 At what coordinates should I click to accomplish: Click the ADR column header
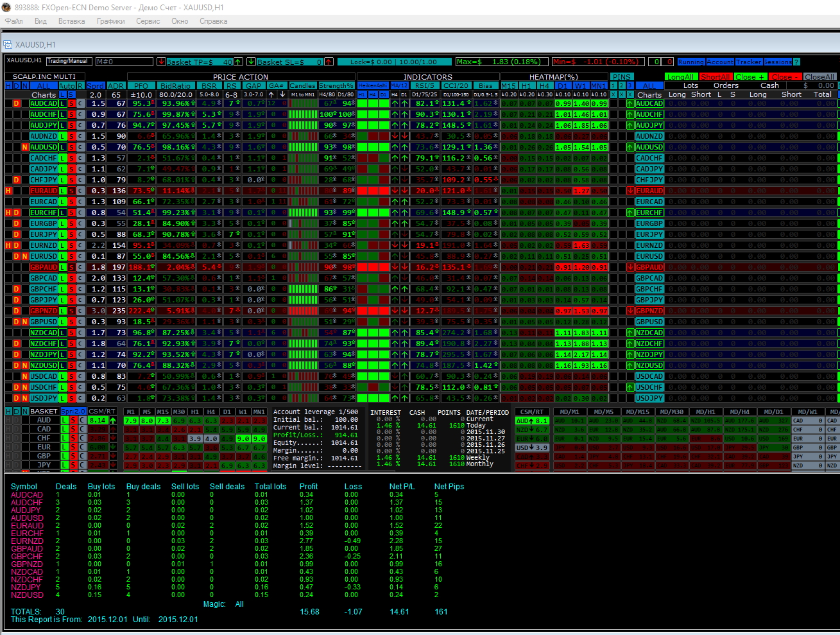click(116, 85)
